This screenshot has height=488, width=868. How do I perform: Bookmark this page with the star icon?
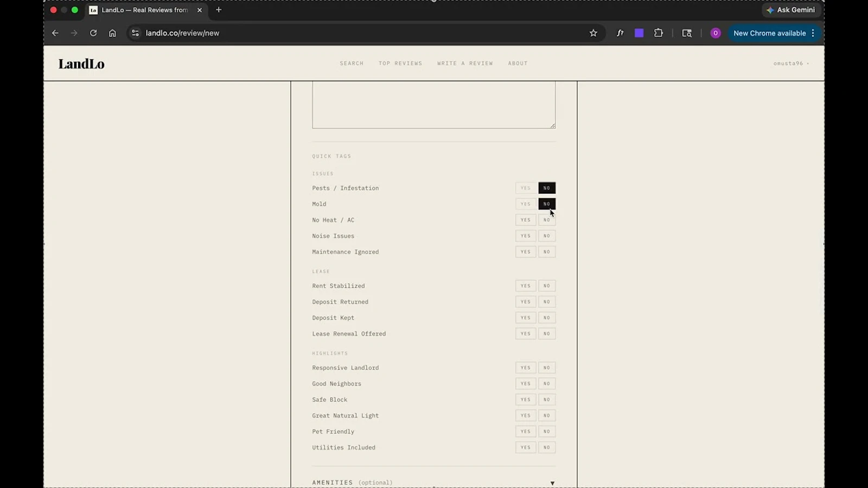coord(593,33)
